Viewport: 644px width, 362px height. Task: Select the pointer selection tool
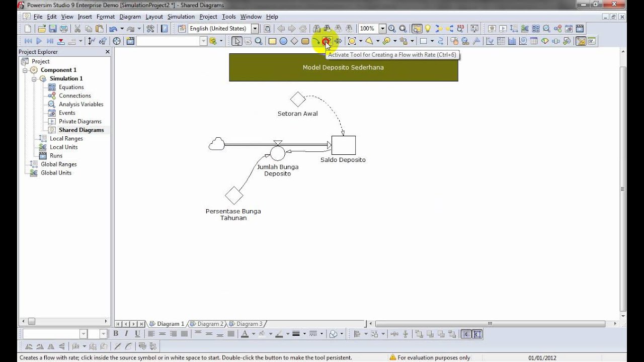tap(236, 41)
